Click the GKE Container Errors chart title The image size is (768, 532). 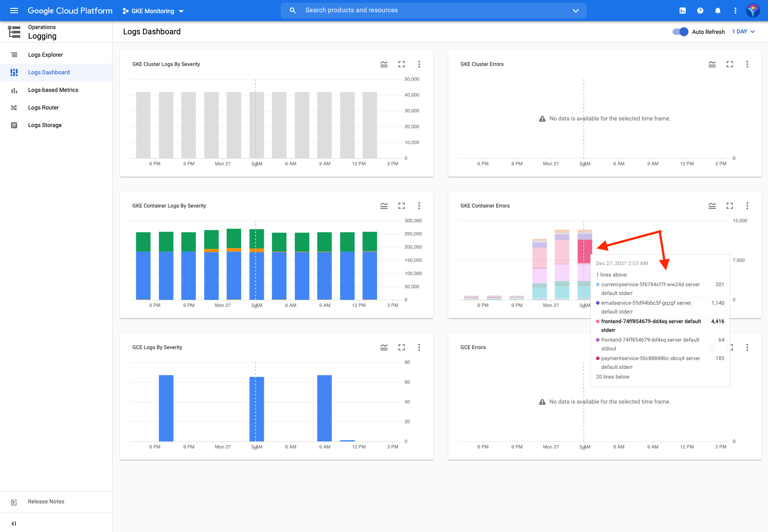tap(485, 206)
